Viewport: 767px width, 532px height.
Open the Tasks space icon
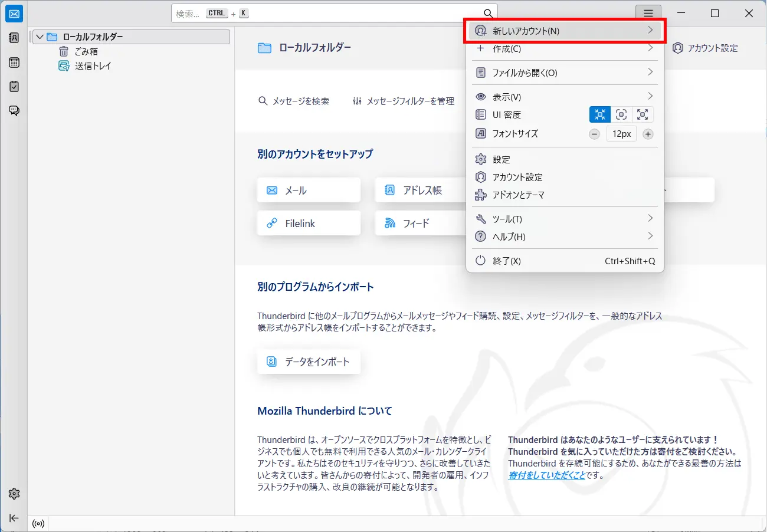coord(14,86)
